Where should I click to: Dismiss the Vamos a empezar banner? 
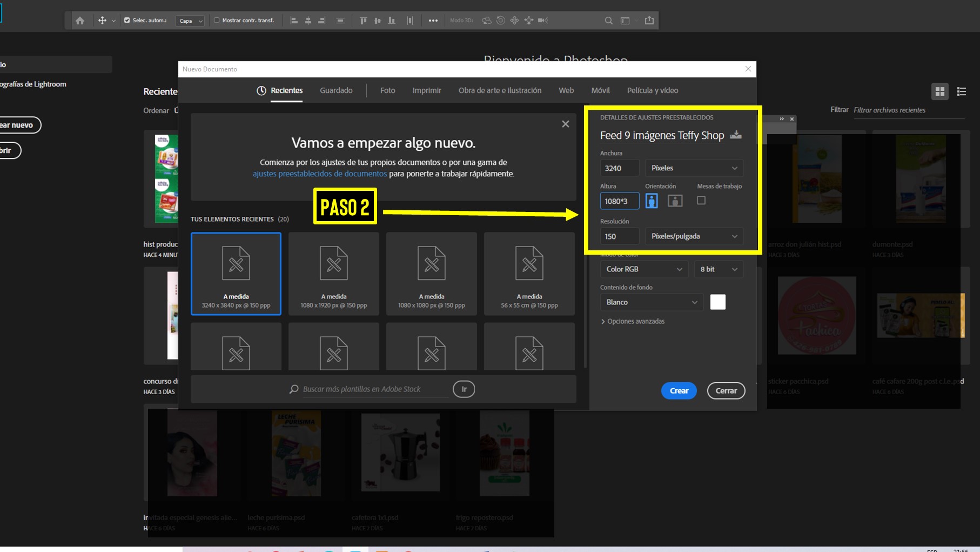click(566, 124)
